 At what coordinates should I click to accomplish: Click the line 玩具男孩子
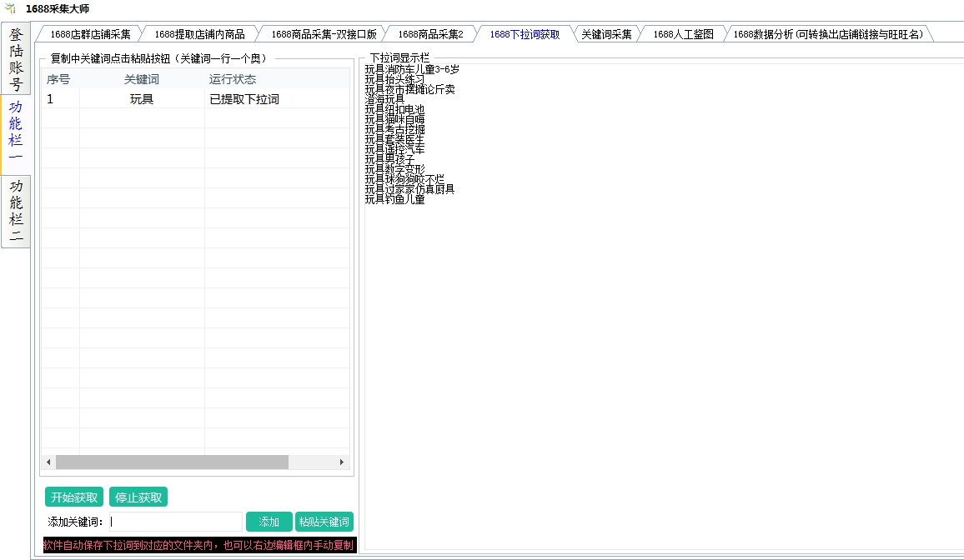point(389,159)
